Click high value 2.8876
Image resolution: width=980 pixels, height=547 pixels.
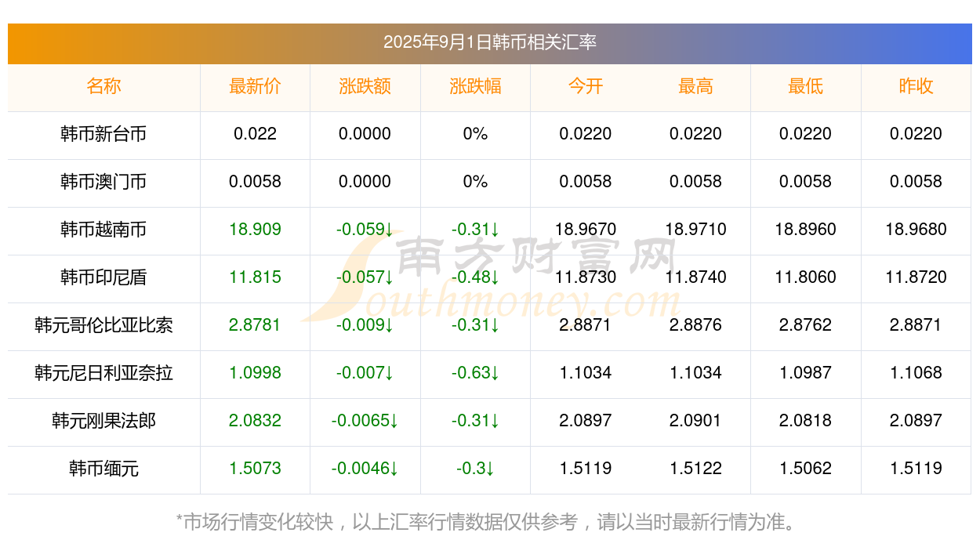point(695,325)
